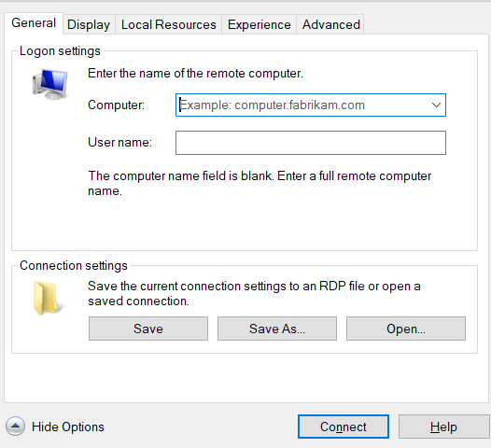Focus the Computer combo box text area
The width and height of the screenshot is (491, 448).
(302, 105)
